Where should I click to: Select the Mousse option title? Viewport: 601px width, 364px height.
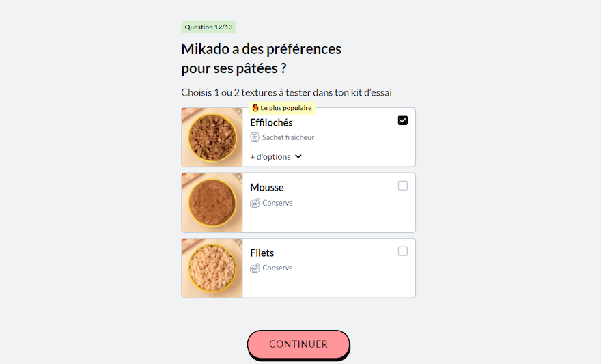tap(267, 188)
